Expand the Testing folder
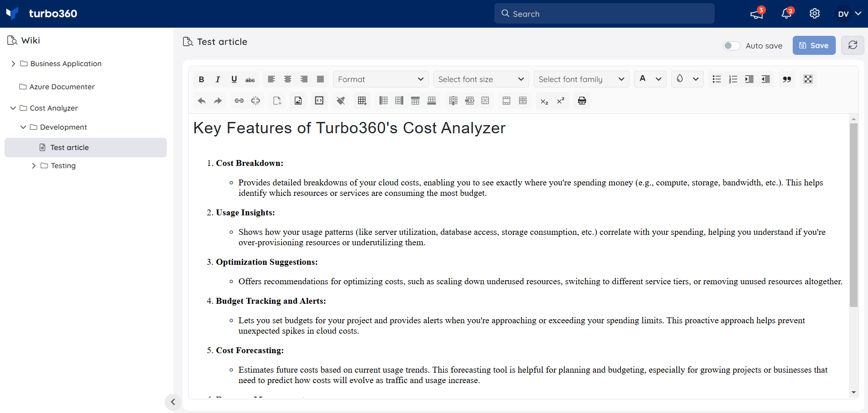Image resolution: width=868 pixels, height=413 pixels. (34, 166)
